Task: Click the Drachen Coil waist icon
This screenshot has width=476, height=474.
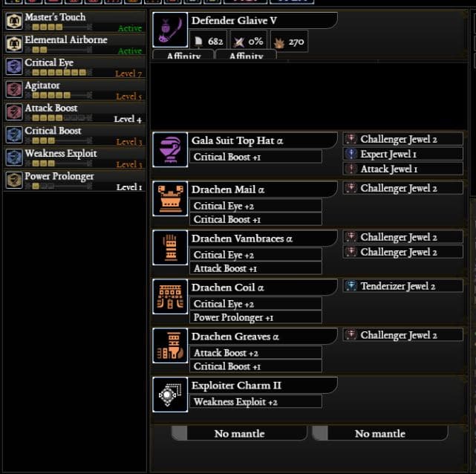Action: click(170, 296)
